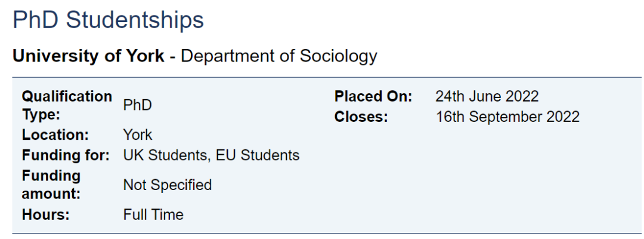Select the Full Time hours value
644x239 pixels.
point(153,215)
